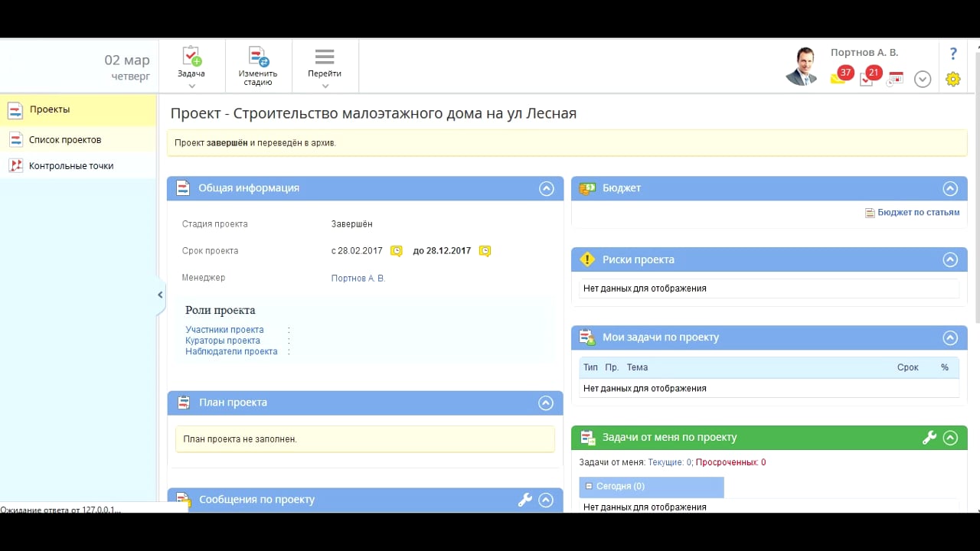
Task: Expand the user menu circled arrow
Action: click(x=923, y=79)
